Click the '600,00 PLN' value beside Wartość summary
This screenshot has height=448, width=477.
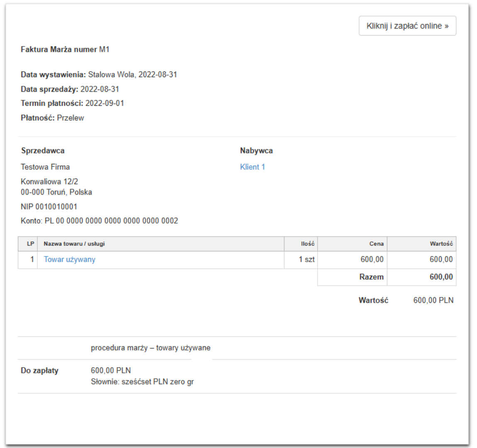click(x=433, y=300)
